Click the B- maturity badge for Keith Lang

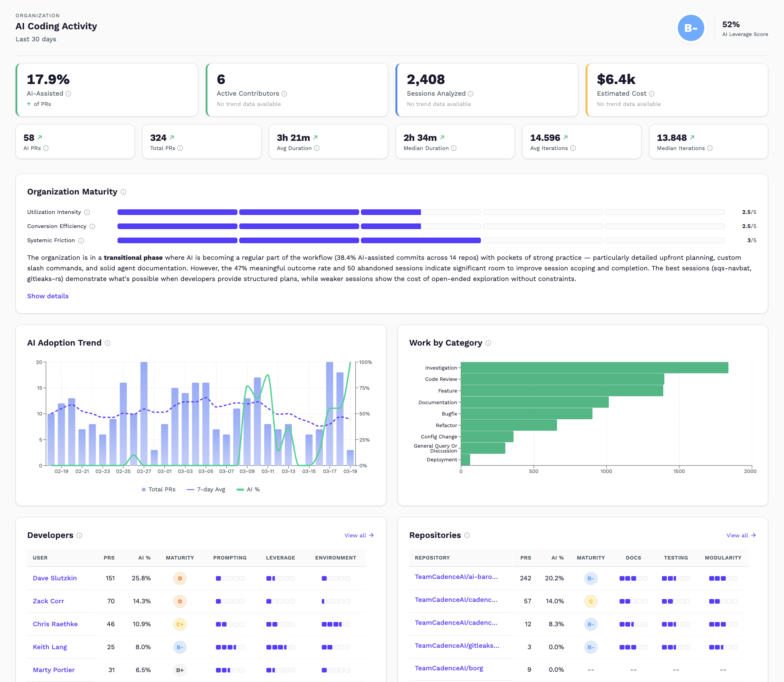coord(180,647)
